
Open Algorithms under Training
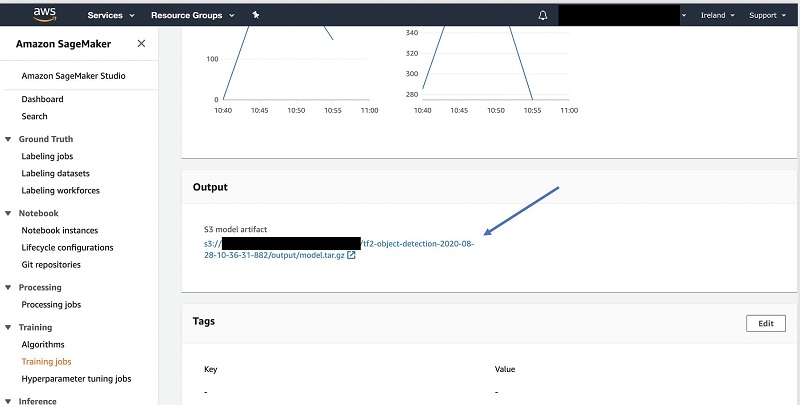coord(43,344)
